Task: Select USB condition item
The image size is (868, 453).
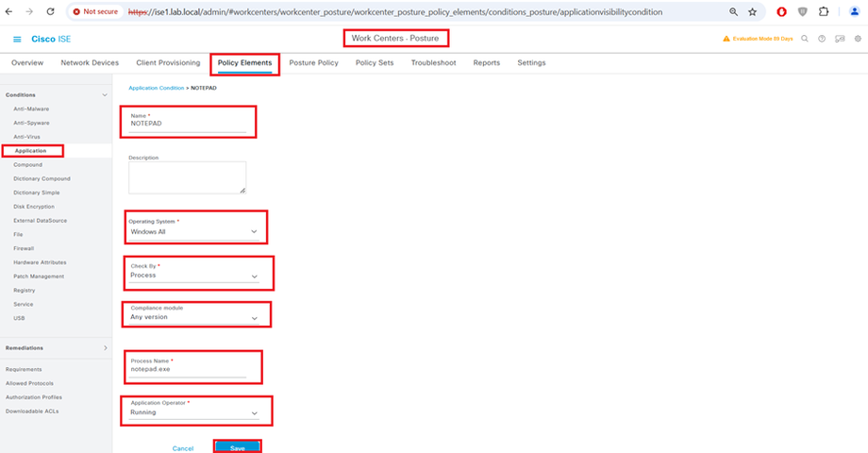Action: [x=19, y=318]
